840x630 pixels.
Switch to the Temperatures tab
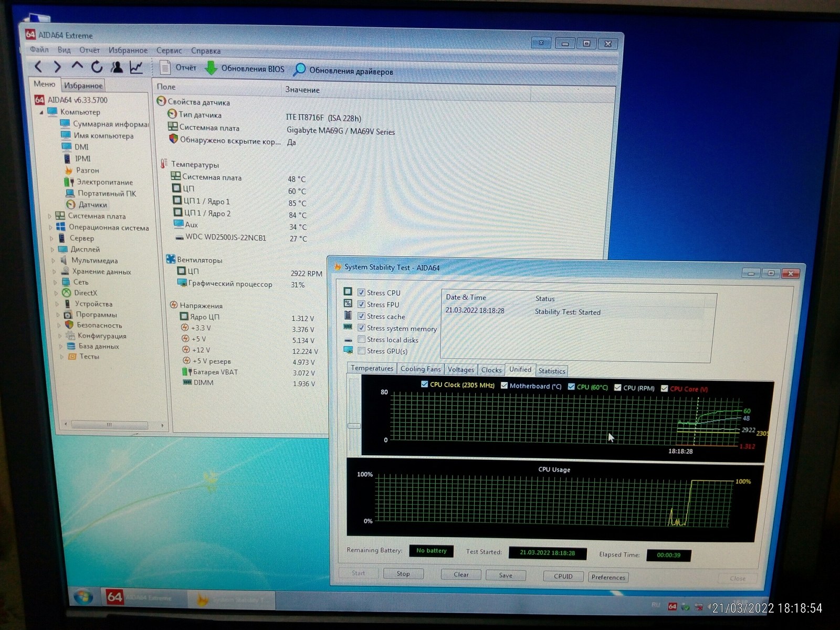coord(372,368)
